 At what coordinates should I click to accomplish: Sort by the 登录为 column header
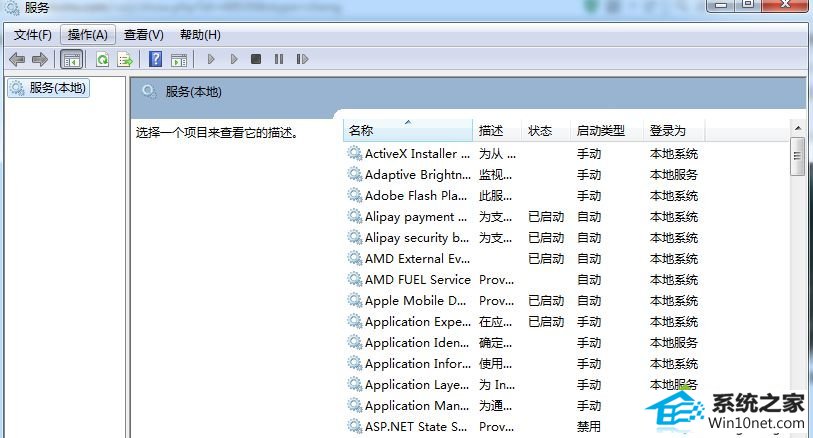tap(674, 131)
